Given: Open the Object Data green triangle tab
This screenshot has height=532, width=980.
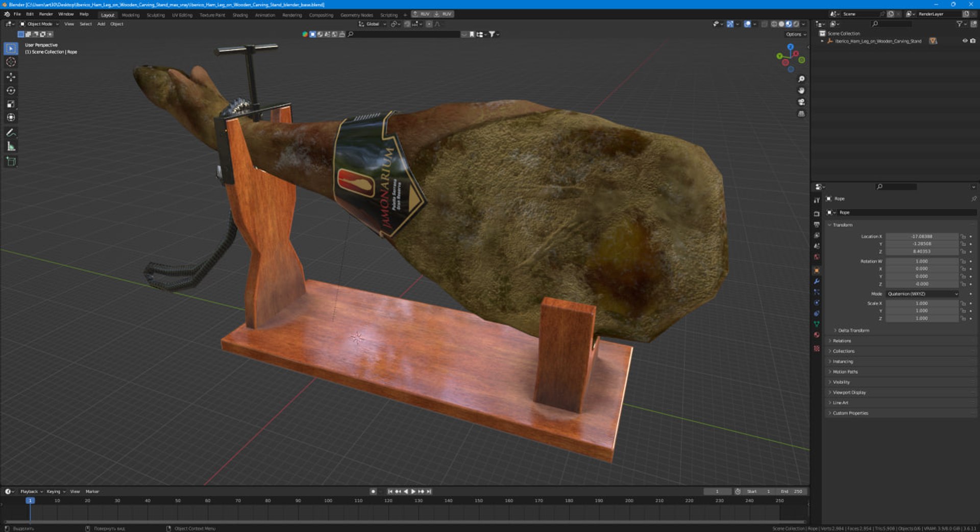Looking at the screenshot, I should [817, 324].
